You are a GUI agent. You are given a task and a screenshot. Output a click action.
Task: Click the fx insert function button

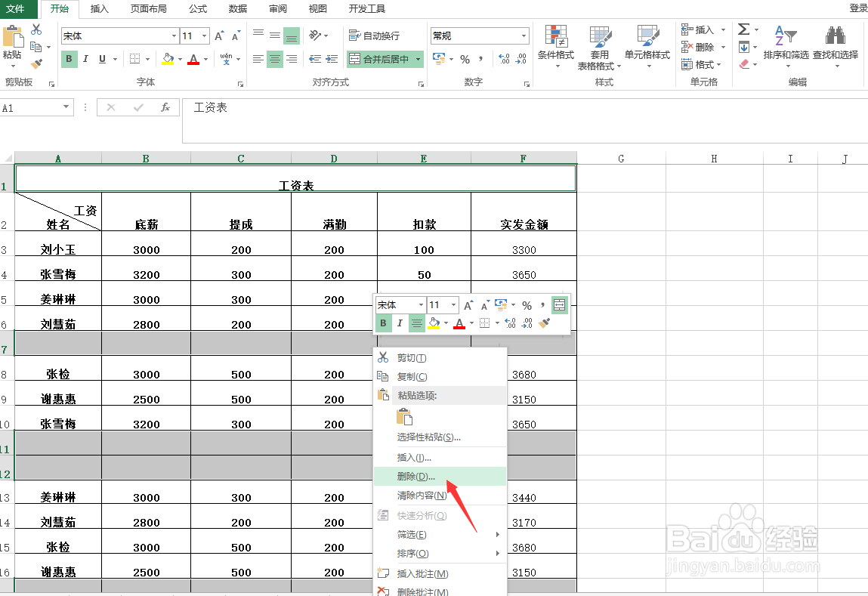tap(165, 107)
